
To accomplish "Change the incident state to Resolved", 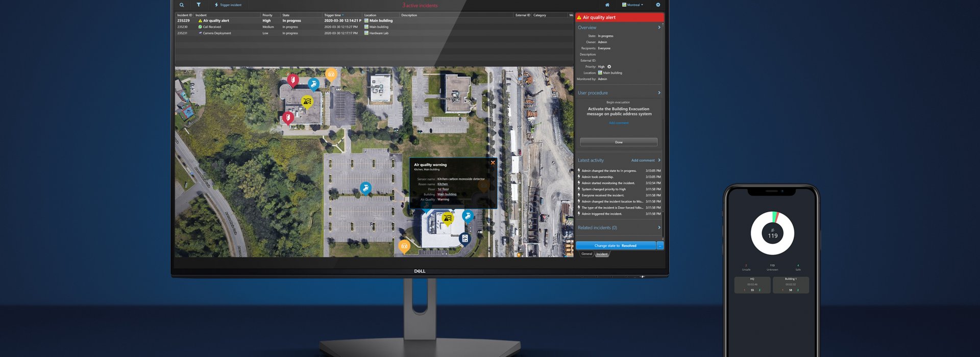I will pos(616,246).
